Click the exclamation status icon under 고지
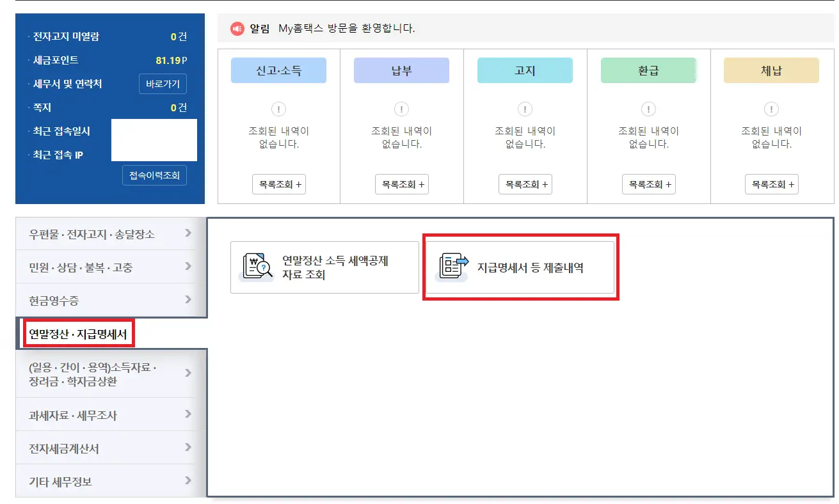This screenshot has width=839, height=504. [x=525, y=109]
